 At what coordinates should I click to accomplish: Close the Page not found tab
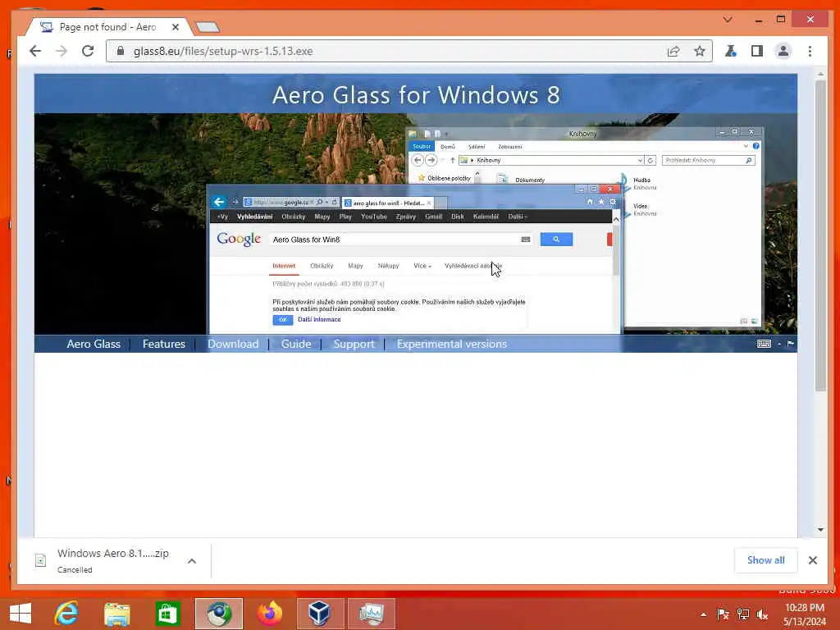pos(176,27)
